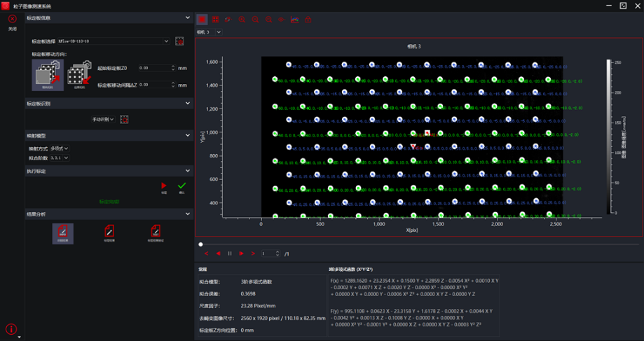Collapse the 标定板信息 section

point(187,18)
